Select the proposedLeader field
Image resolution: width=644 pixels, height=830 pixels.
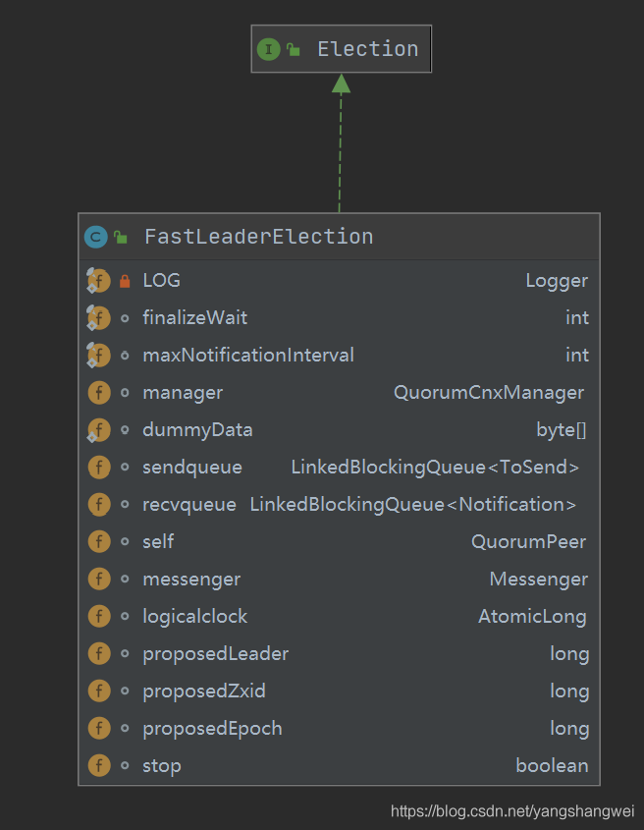point(215,654)
